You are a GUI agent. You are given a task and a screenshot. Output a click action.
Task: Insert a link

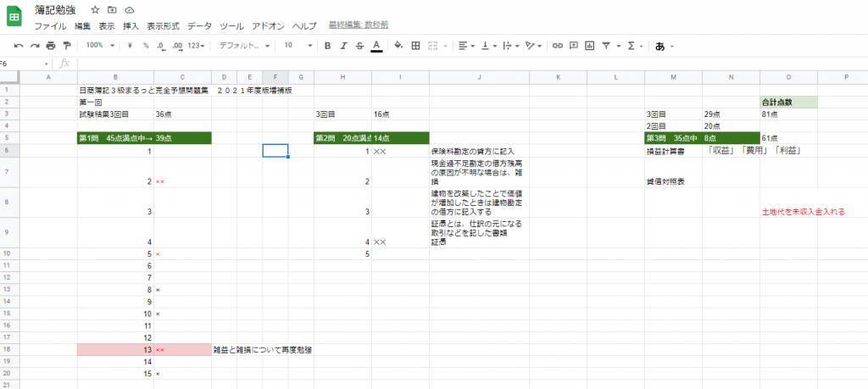pyautogui.click(x=558, y=46)
